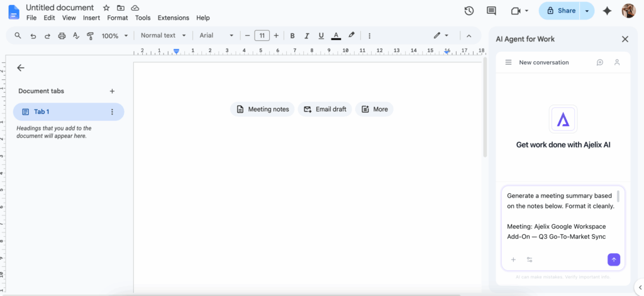Collapse the toolbar with up chevron
The image size is (644, 296).
[469, 36]
